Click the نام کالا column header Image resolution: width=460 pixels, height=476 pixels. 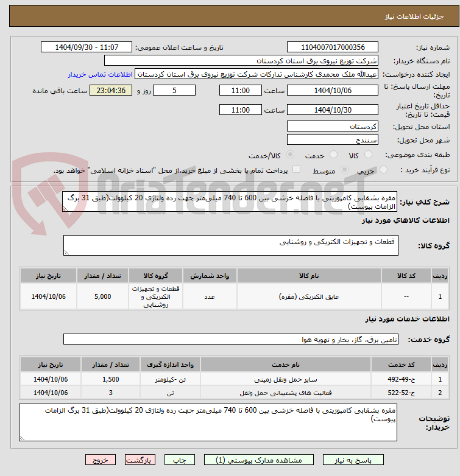[x=309, y=276]
